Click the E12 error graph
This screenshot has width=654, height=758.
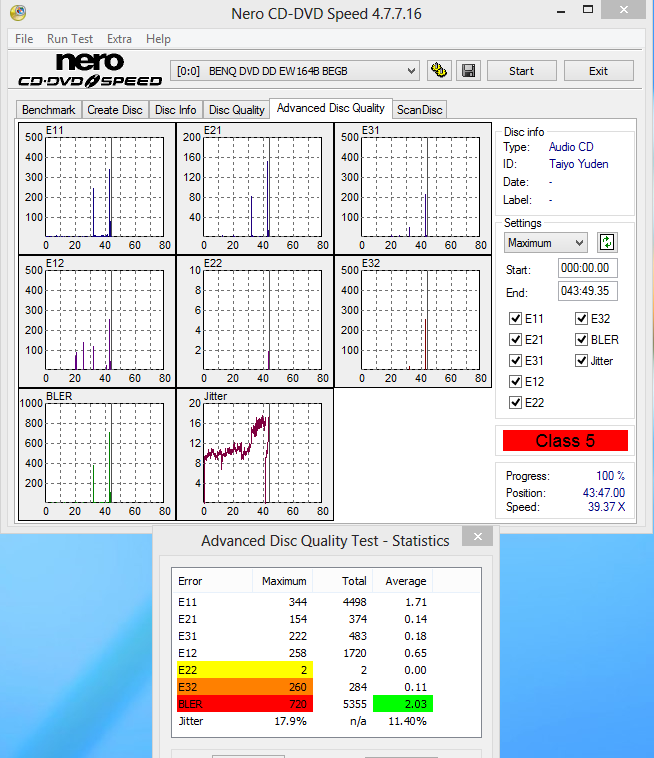tap(97, 321)
